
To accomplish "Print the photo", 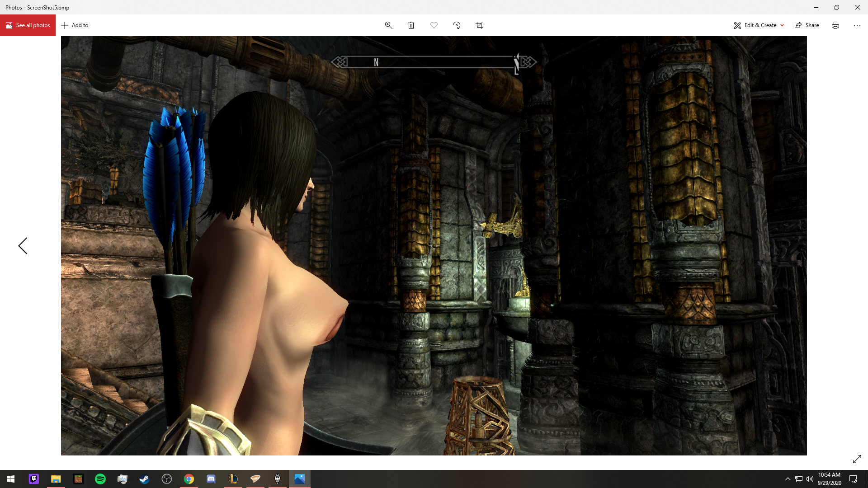I will 835,25.
